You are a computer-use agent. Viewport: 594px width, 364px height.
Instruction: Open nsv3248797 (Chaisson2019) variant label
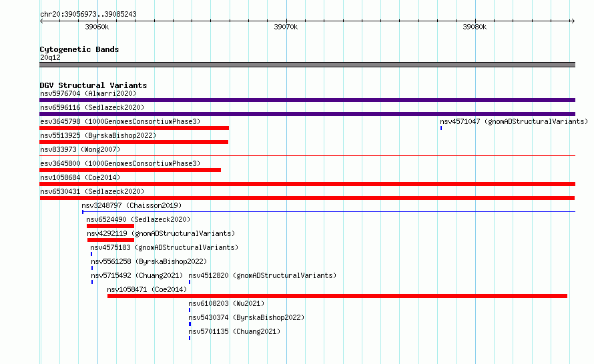[x=131, y=205]
